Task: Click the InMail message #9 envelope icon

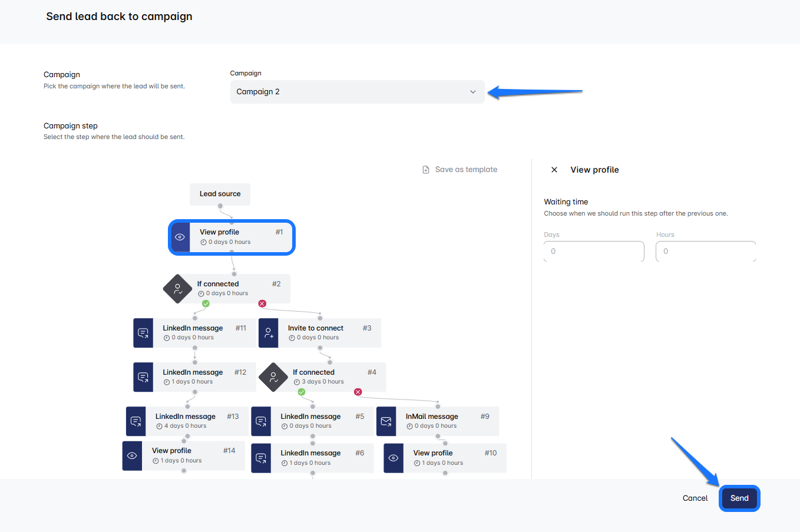Action: tap(386, 421)
